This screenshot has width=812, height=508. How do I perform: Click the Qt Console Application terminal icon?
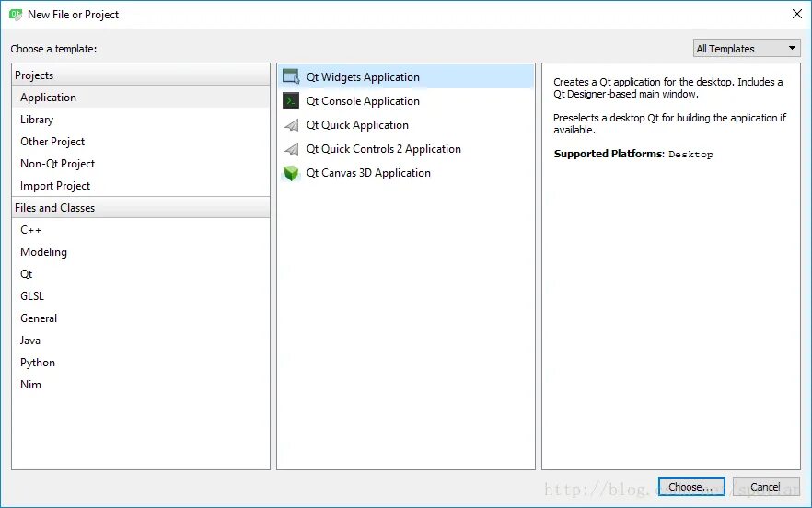tap(291, 100)
